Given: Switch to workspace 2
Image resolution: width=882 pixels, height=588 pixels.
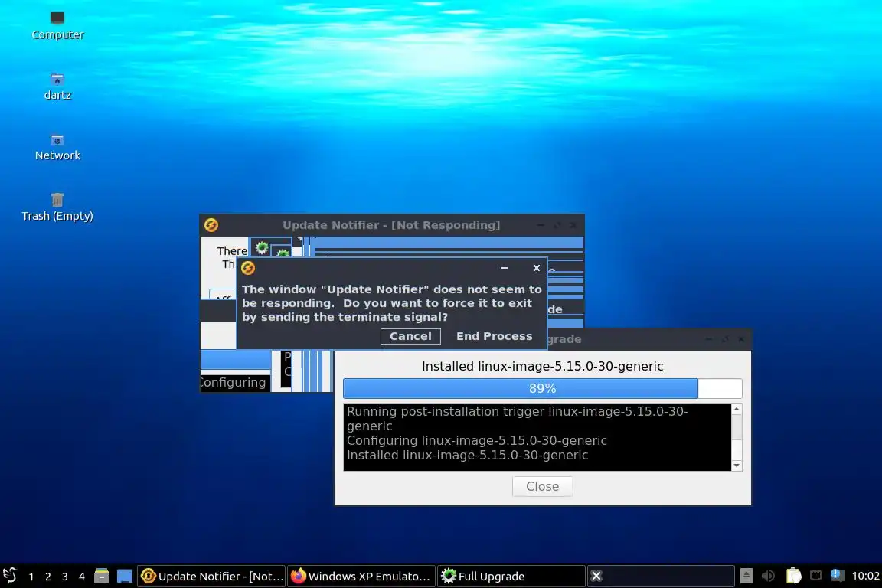Looking at the screenshot, I should (x=47, y=577).
